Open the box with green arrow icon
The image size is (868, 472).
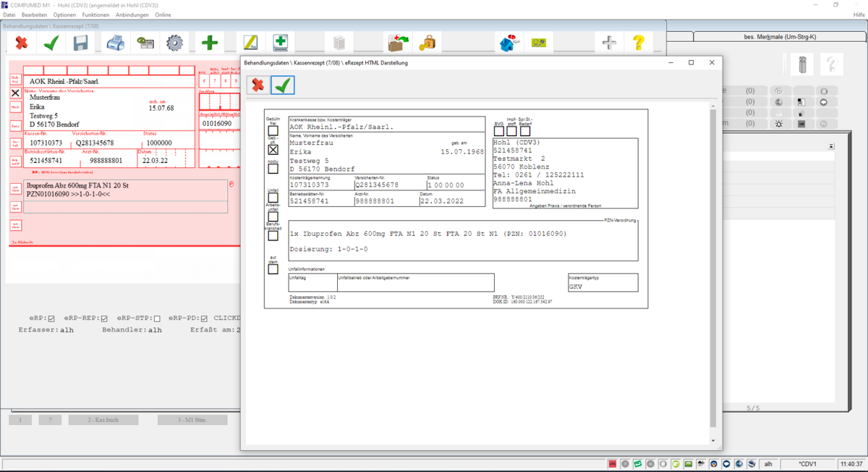398,43
